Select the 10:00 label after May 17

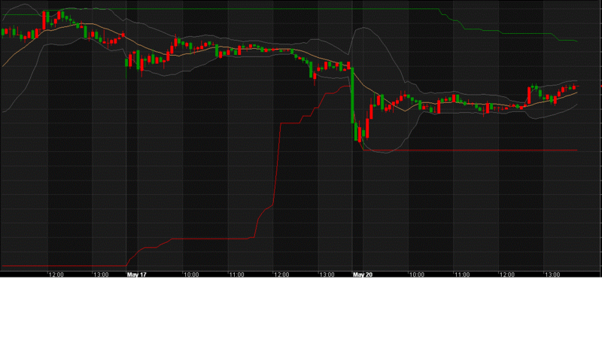click(x=191, y=275)
